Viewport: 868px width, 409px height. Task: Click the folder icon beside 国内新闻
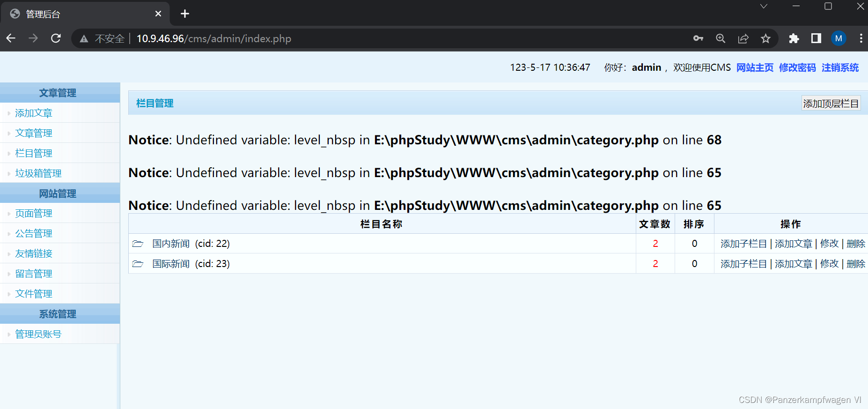(x=138, y=244)
